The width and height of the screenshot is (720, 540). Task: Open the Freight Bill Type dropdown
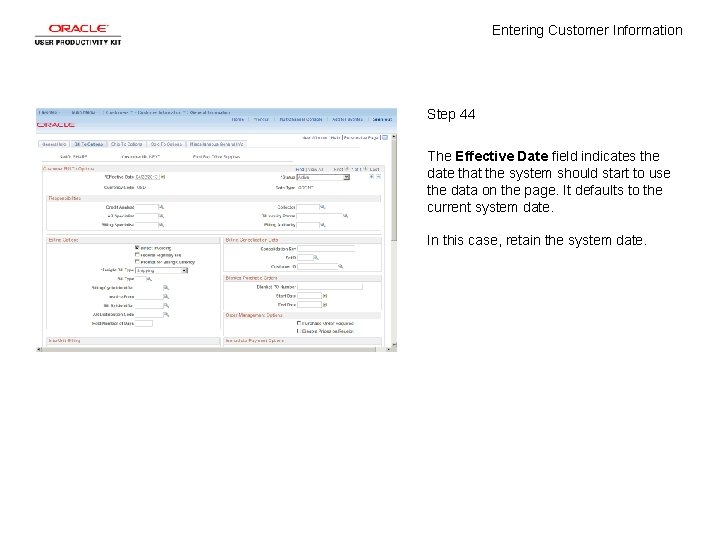click(161, 270)
